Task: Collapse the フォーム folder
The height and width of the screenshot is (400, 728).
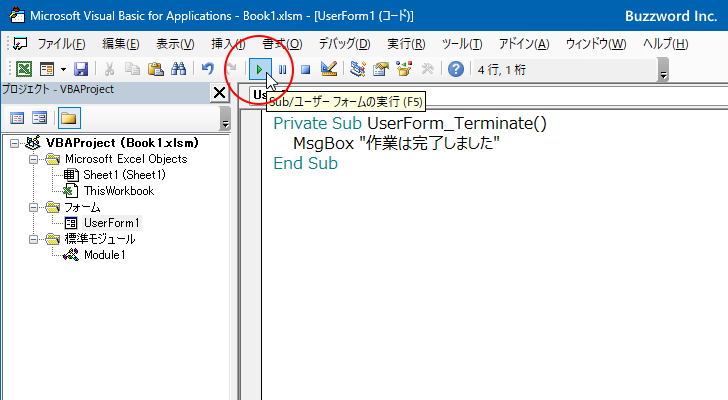Action: (33, 207)
